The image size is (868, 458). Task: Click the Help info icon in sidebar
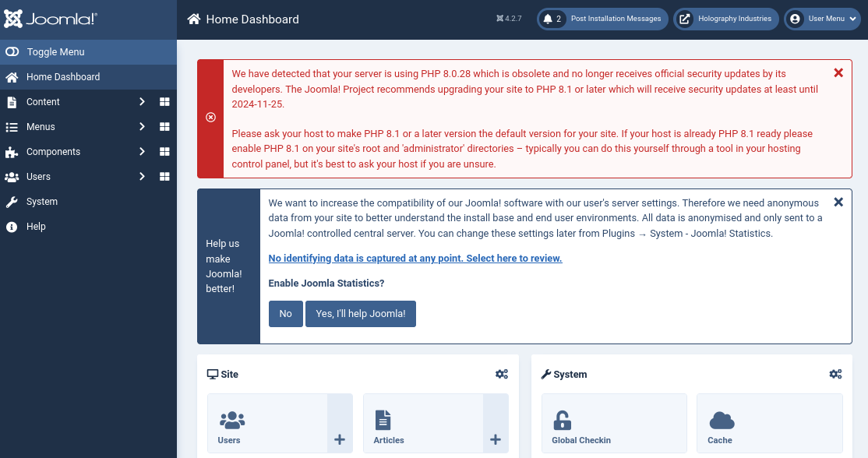point(12,227)
